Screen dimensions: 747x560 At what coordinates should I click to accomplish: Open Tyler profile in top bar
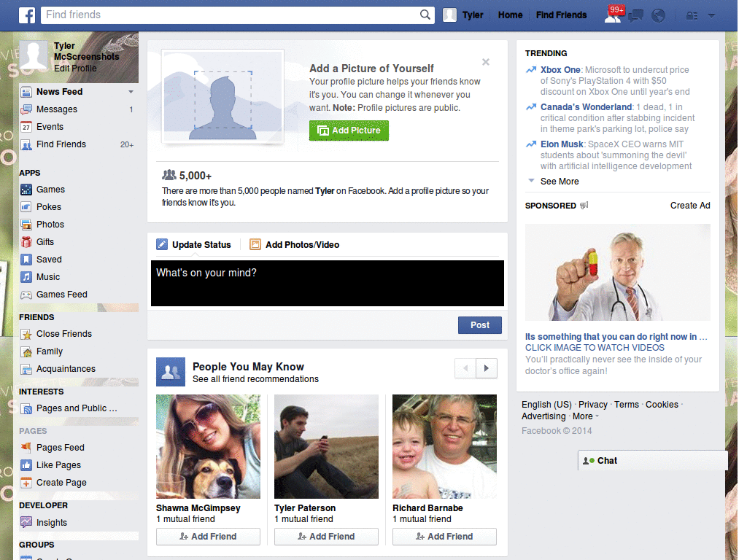point(463,15)
